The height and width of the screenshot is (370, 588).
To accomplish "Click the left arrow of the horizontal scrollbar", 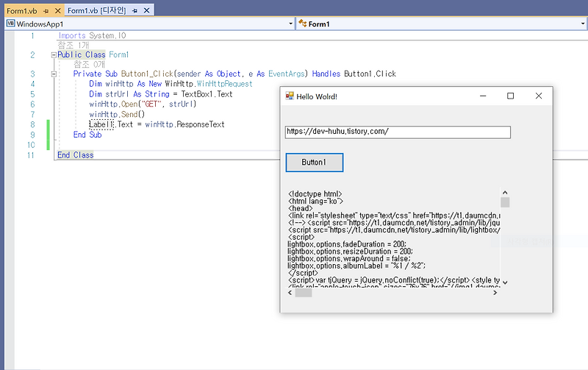I will tap(290, 293).
